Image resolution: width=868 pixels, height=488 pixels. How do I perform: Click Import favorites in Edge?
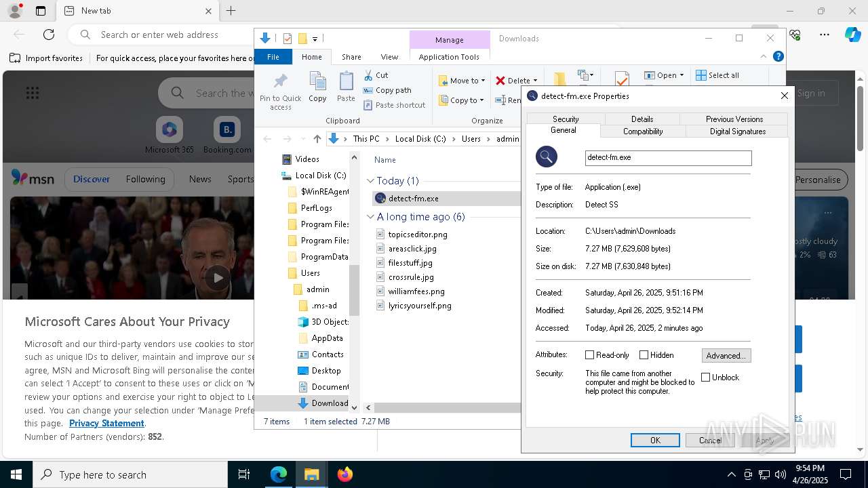point(46,58)
